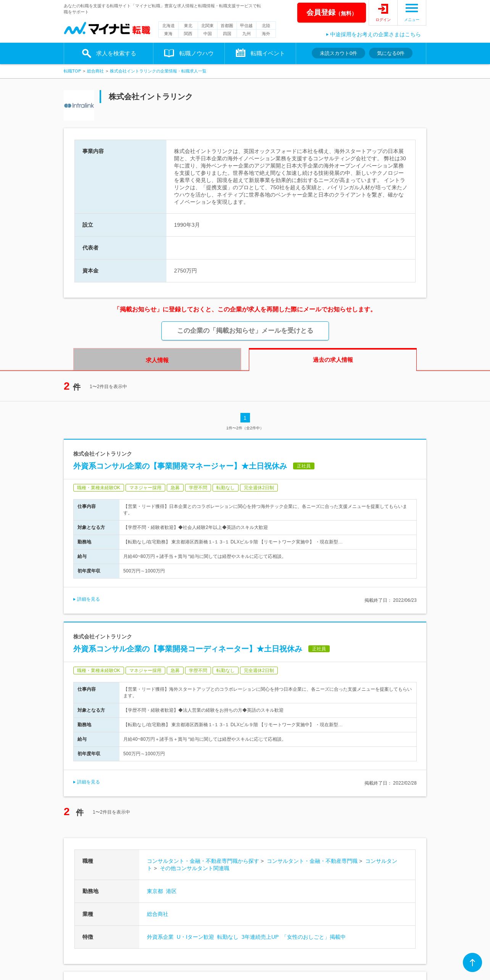
Task: Click the 転勤なし feature link
Action: 227,937
